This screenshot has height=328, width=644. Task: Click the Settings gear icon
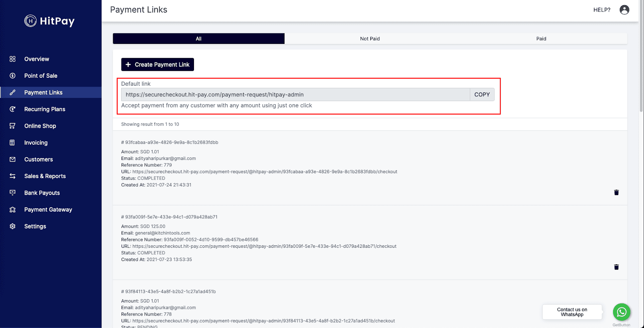pyautogui.click(x=12, y=226)
